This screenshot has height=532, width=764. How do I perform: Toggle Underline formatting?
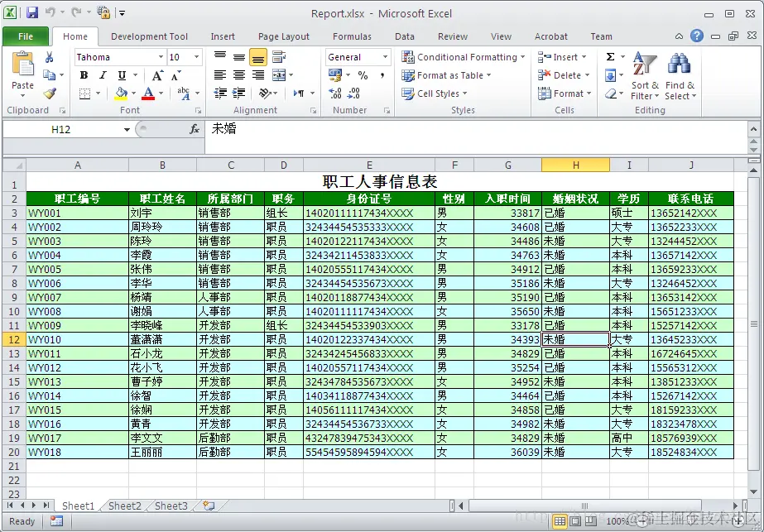(x=122, y=75)
